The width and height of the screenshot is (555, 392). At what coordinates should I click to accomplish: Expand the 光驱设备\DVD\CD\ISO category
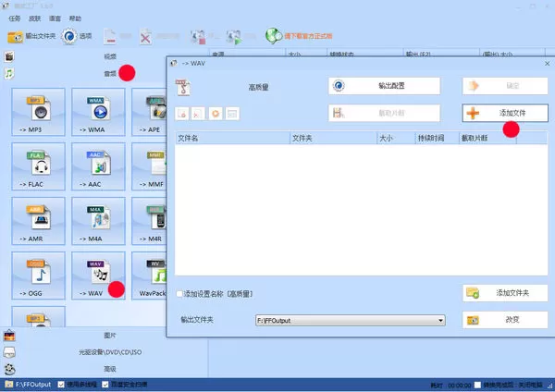[x=110, y=352]
